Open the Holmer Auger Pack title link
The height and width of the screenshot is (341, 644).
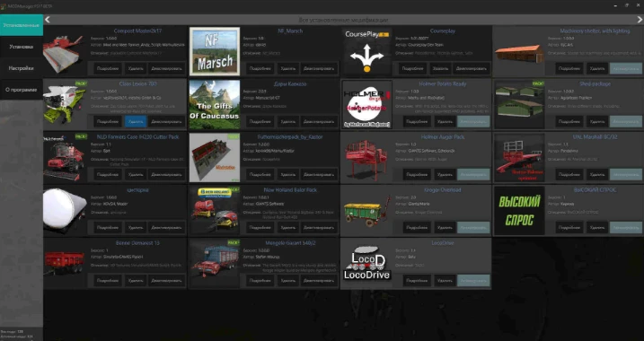point(442,136)
